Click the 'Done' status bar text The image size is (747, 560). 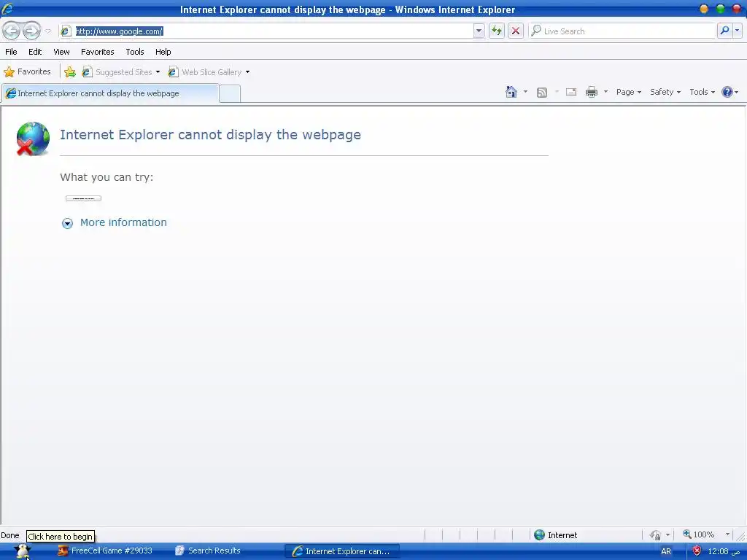point(10,535)
